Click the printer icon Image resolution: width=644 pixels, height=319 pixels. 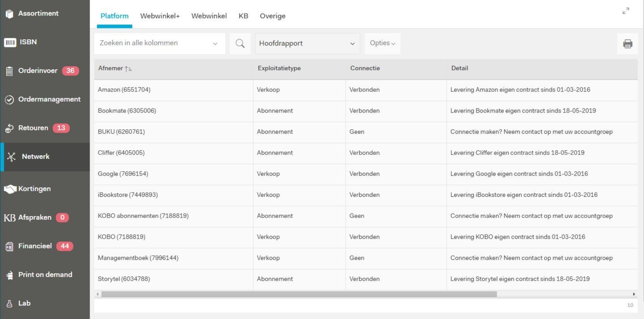pos(628,44)
